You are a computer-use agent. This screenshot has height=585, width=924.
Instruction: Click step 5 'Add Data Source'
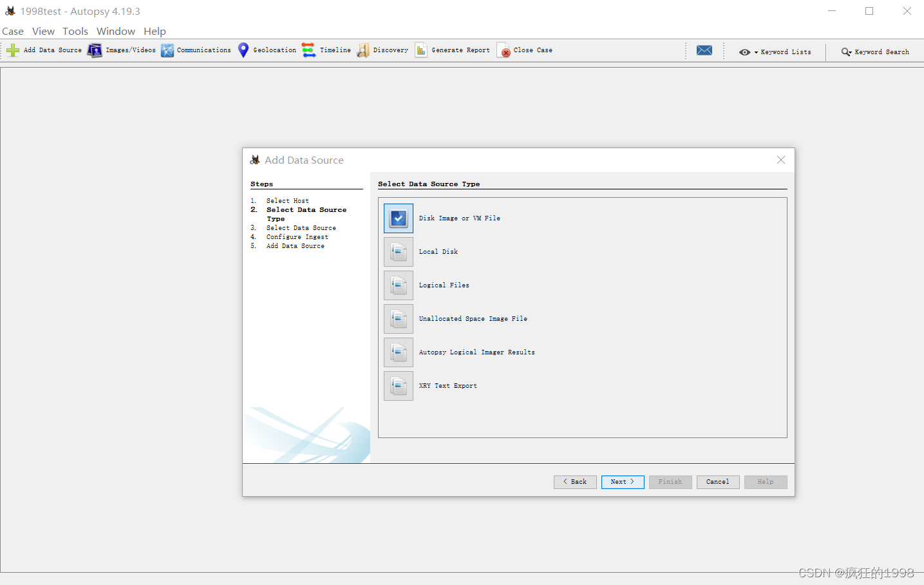[296, 246]
